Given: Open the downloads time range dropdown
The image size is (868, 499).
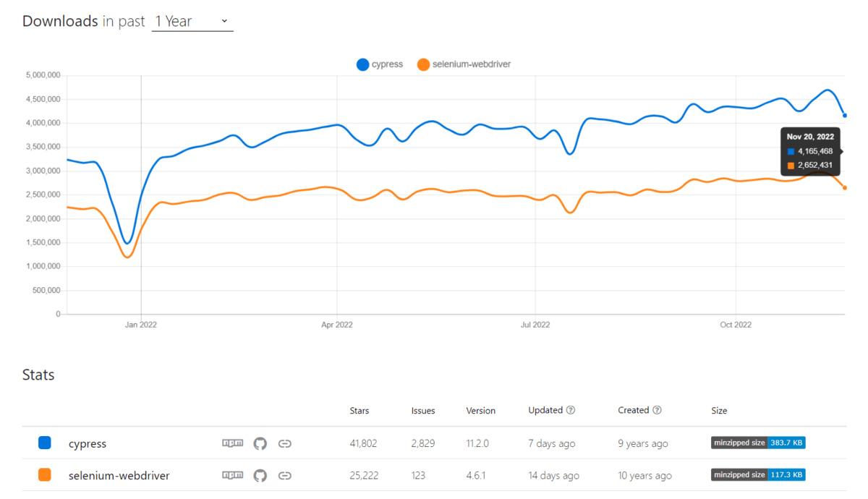Looking at the screenshot, I should pyautogui.click(x=192, y=22).
